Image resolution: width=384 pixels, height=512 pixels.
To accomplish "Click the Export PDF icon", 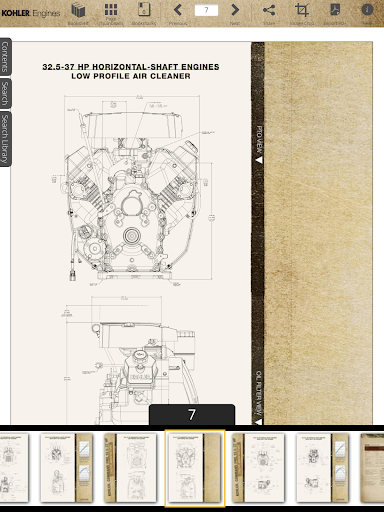I will pyautogui.click(x=335, y=10).
